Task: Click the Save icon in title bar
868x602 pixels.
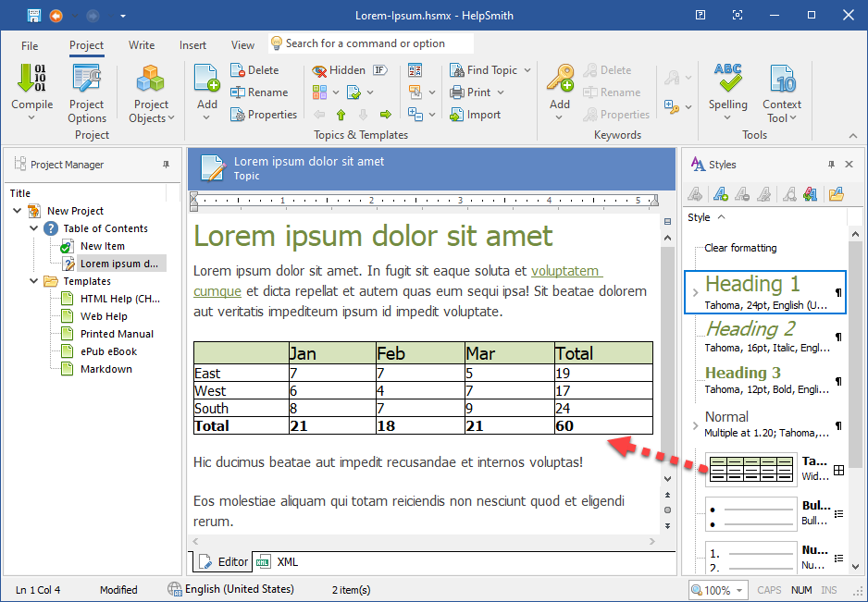Action: coord(33,16)
